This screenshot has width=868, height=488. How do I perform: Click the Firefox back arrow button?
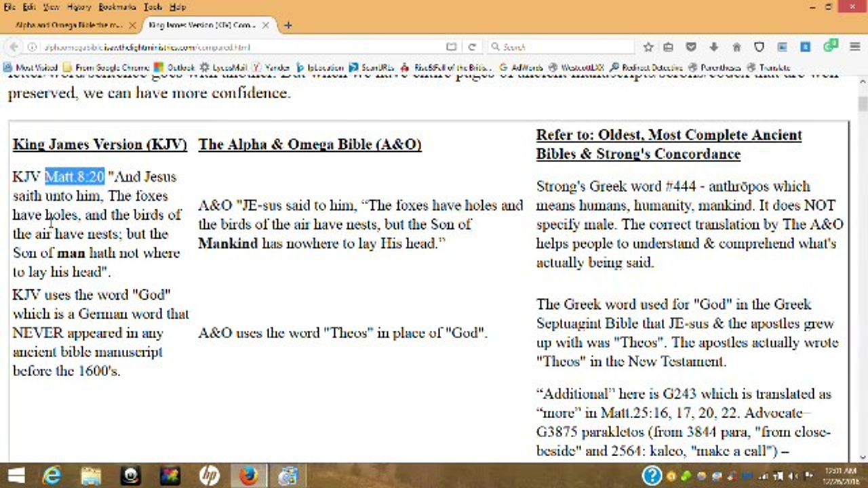click(14, 47)
